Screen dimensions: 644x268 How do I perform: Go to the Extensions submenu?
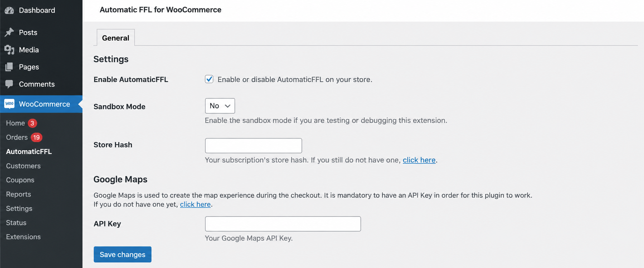pos(23,237)
